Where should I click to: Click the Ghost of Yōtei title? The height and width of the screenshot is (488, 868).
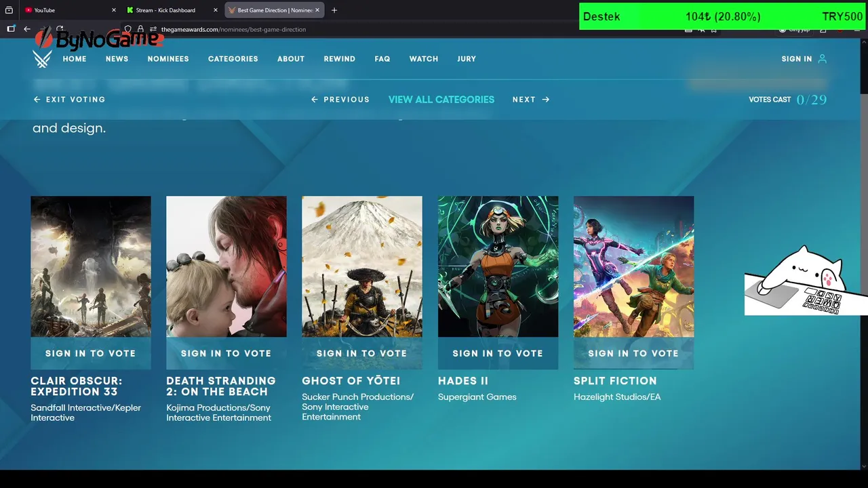point(351,381)
